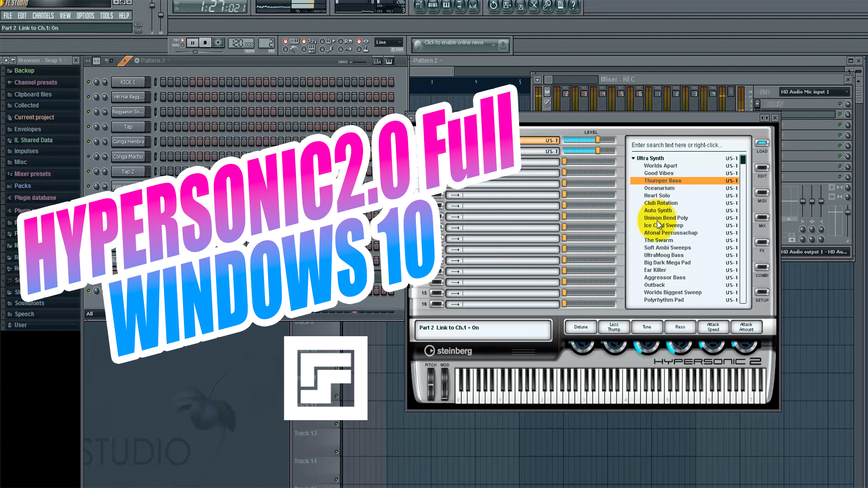This screenshot has width=868, height=488.
Task: Open the keyboard editor in step sequencer
Action: click(x=389, y=61)
